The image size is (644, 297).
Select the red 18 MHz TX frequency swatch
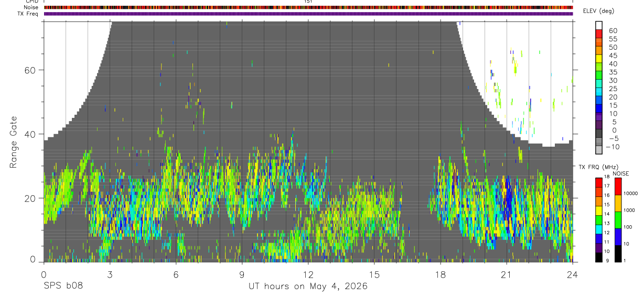[598, 182]
